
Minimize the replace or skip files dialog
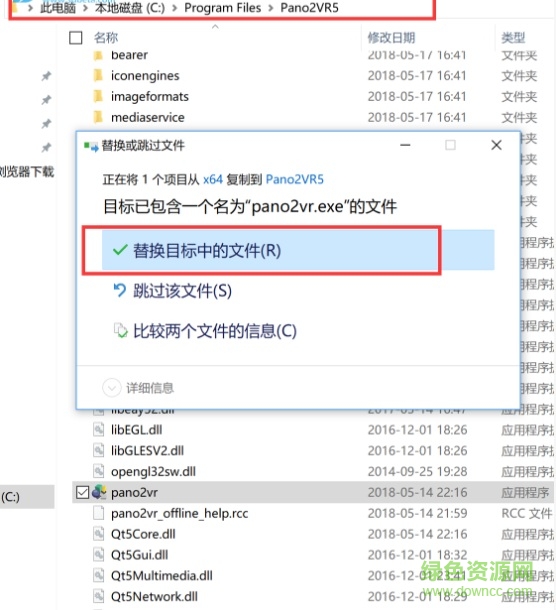tap(405, 145)
